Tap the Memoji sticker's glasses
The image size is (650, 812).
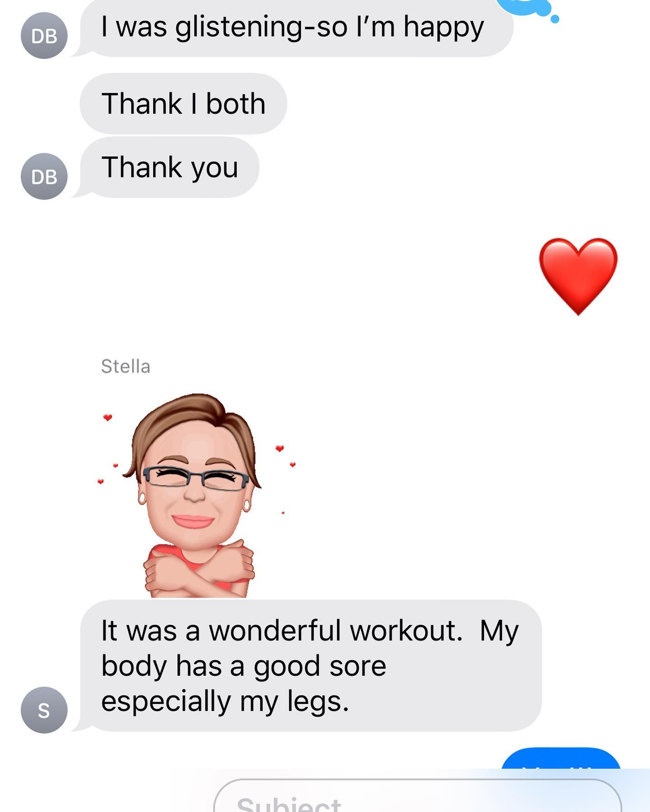[196, 477]
